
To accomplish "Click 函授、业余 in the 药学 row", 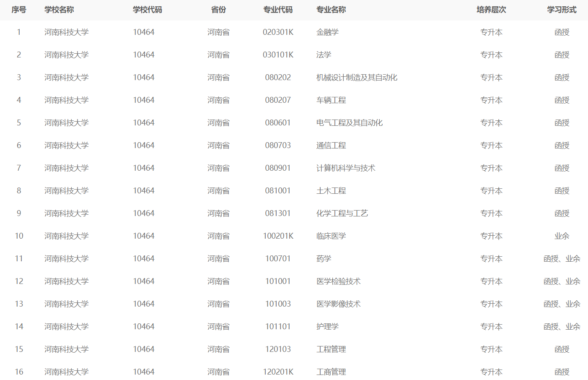I will 562,259.
